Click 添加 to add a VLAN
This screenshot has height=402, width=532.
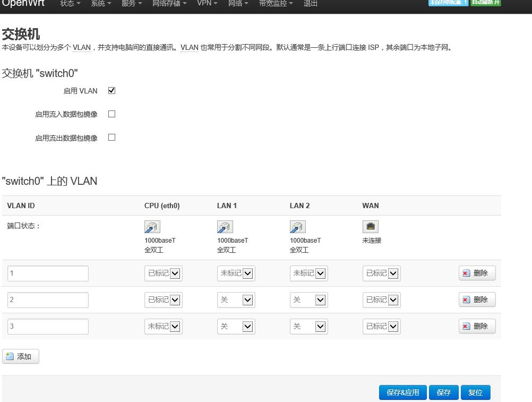pyautogui.click(x=21, y=356)
